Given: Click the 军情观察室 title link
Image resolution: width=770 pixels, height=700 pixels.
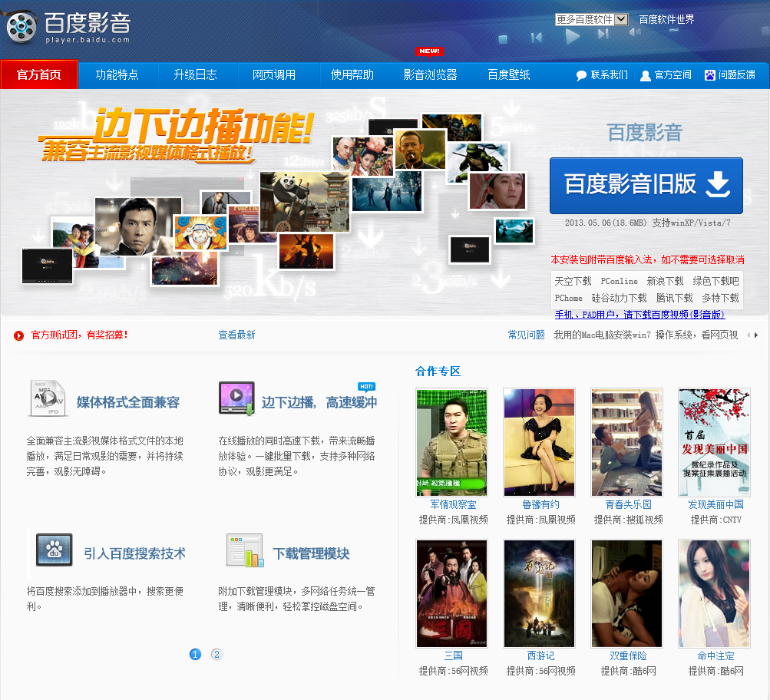Looking at the screenshot, I should click(x=453, y=504).
